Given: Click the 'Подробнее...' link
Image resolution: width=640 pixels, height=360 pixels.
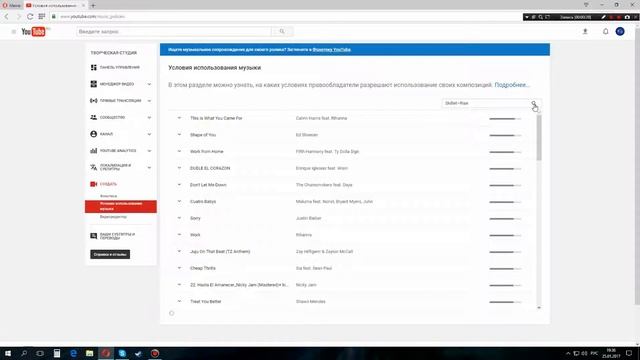Looking at the screenshot, I should pyautogui.click(x=512, y=85).
